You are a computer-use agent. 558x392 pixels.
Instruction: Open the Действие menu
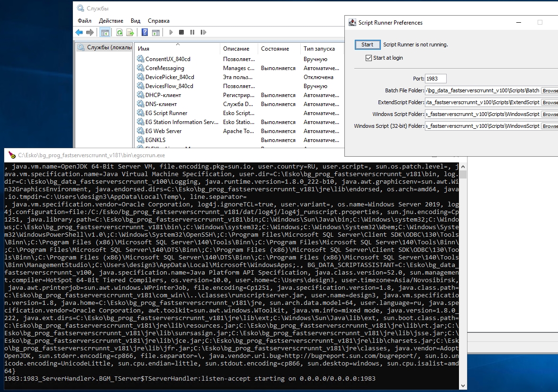coord(110,20)
